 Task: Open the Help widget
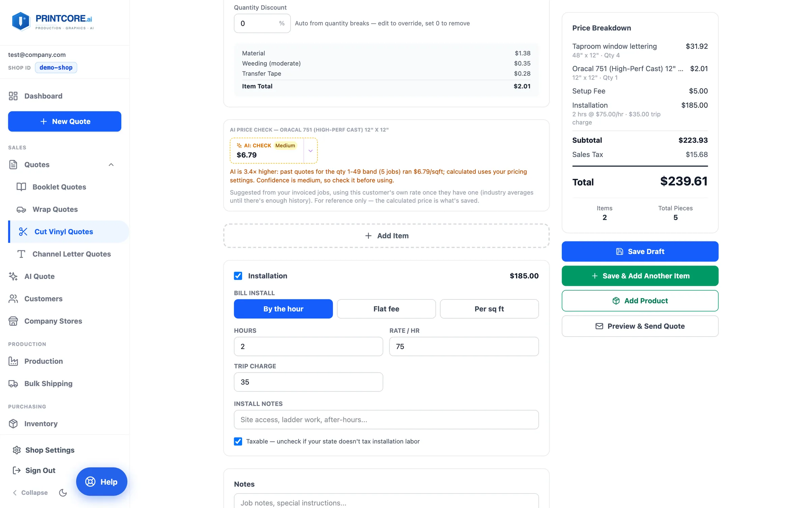(x=101, y=482)
